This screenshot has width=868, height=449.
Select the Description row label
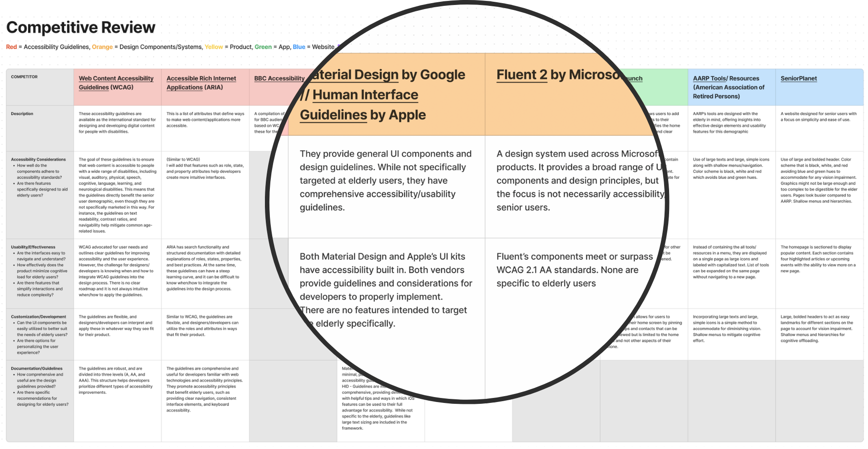22,113
